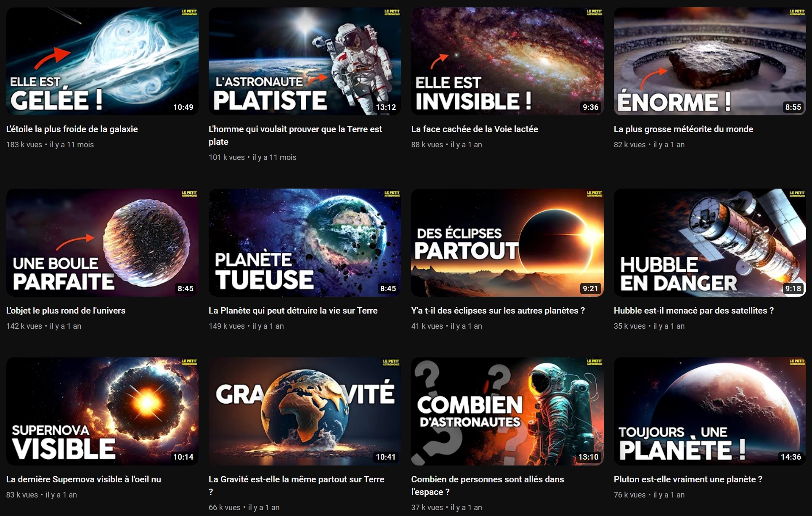
Task: Select the 'ÉNORME !' meteorite thumbnail
Action: [x=710, y=61]
